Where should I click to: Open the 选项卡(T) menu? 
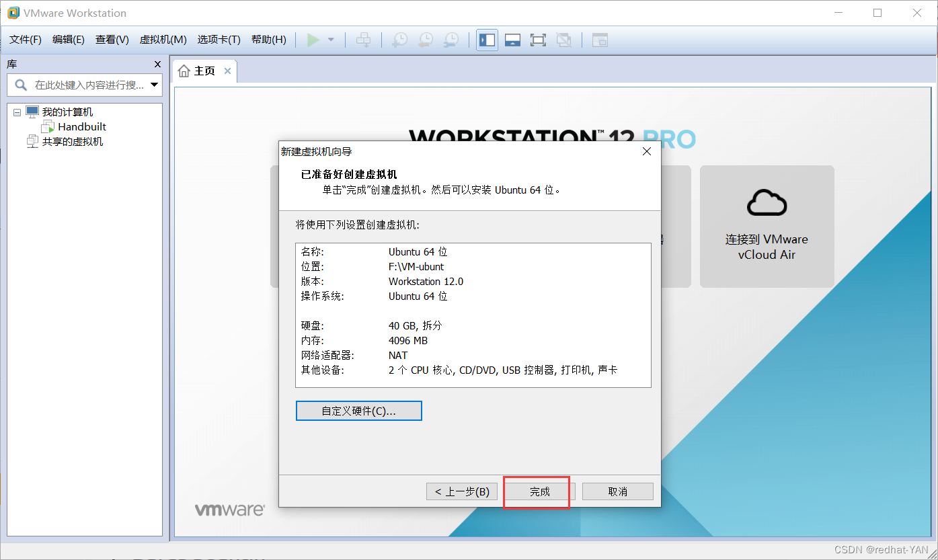(x=219, y=40)
